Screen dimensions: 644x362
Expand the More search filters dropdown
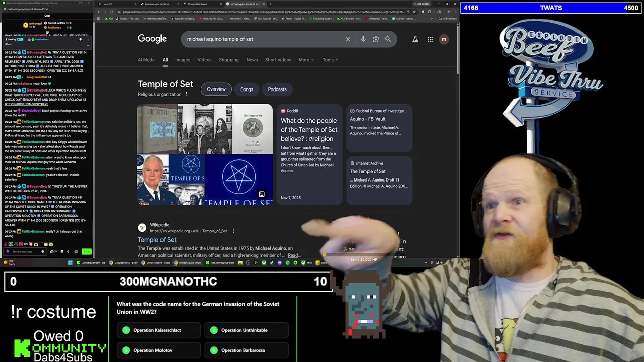[x=306, y=60]
